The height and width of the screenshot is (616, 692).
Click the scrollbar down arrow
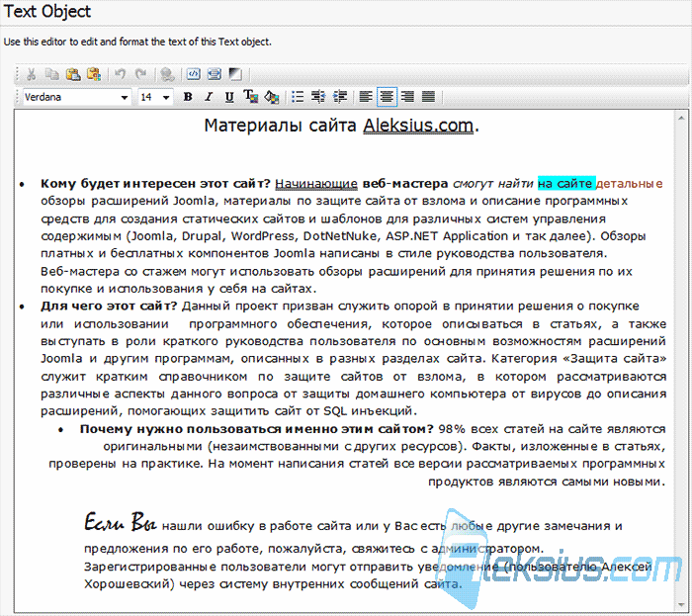point(682,606)
